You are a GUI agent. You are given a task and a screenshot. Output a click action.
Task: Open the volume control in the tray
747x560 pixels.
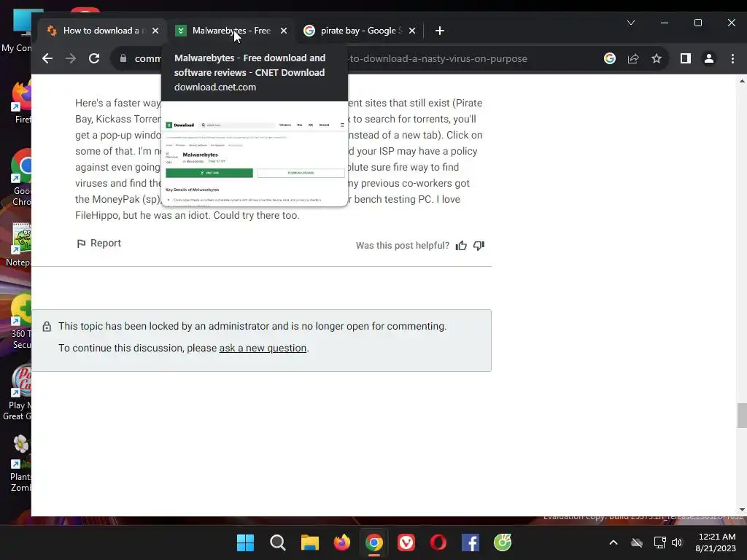[677, 542]
